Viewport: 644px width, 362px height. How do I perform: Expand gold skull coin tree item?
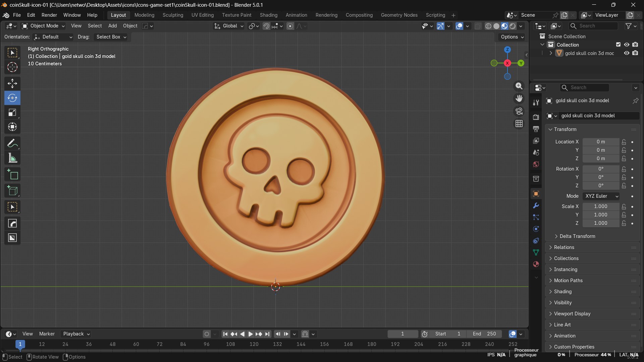[x=550, y=53]
